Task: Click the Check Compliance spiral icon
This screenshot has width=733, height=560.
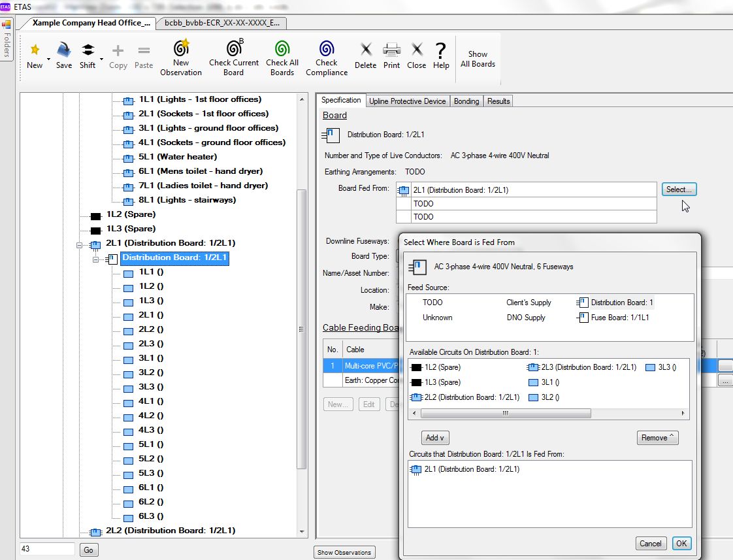Action: (x=326, y=48)
